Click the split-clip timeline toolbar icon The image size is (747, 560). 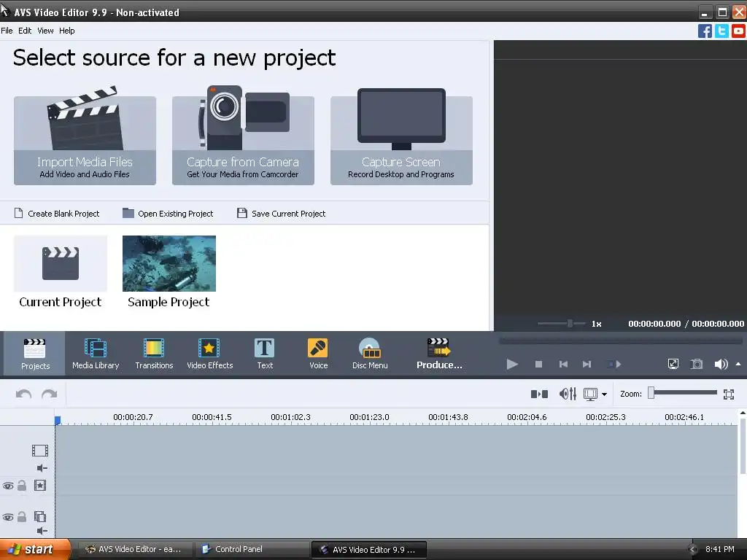pyautogui.click(x=539, y=394)
